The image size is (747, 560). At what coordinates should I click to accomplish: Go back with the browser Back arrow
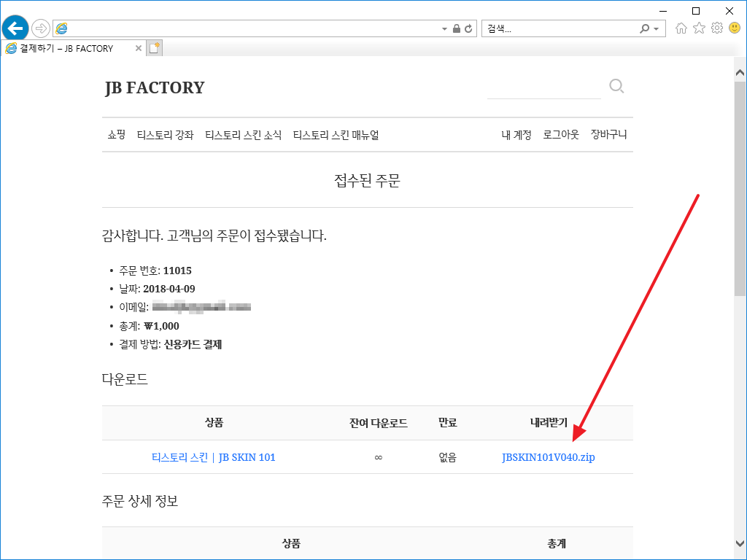point(15,28)
